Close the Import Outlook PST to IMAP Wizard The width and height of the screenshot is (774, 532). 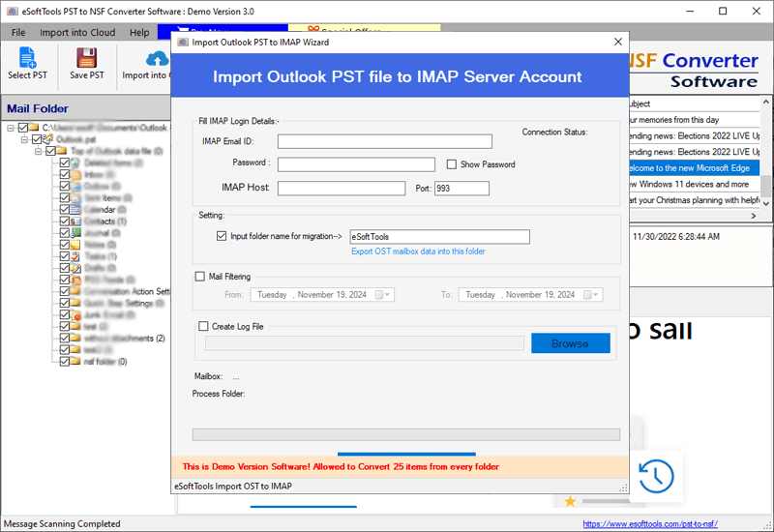tap(618, 42)
